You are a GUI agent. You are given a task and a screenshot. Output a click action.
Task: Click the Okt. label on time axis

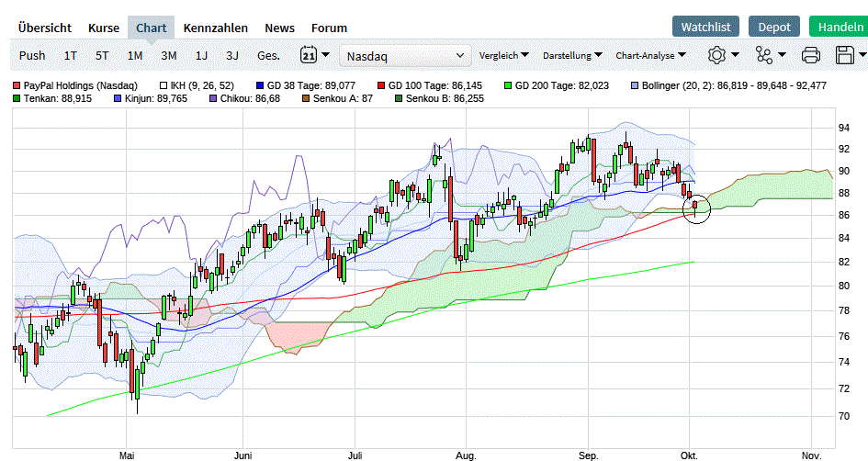click(x=689, y=455)
